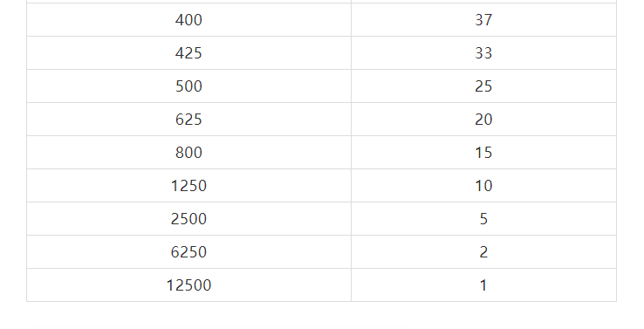Viewport: 644px width, 329px height.
Task: Select the 800 table cell
Action: click(x=189, y=153)
